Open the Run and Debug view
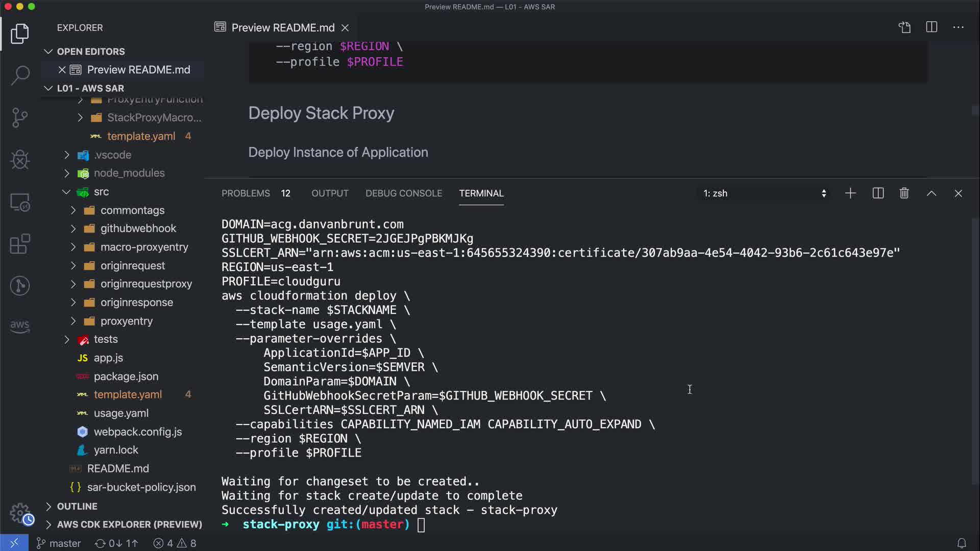This screenshot has width=980, height=551. click(20, 160)
